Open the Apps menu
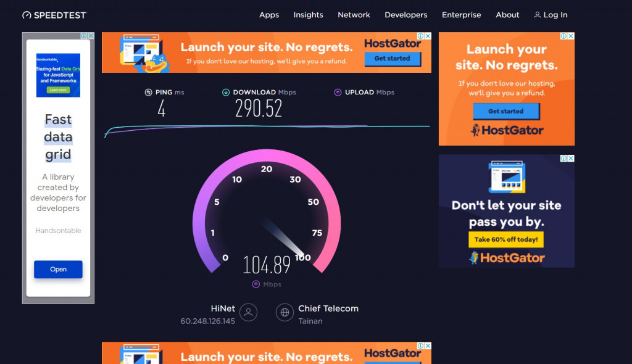 (269, 15)
